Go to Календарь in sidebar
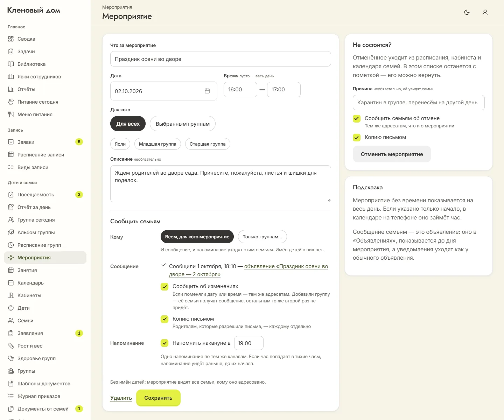 click(45, 283)
